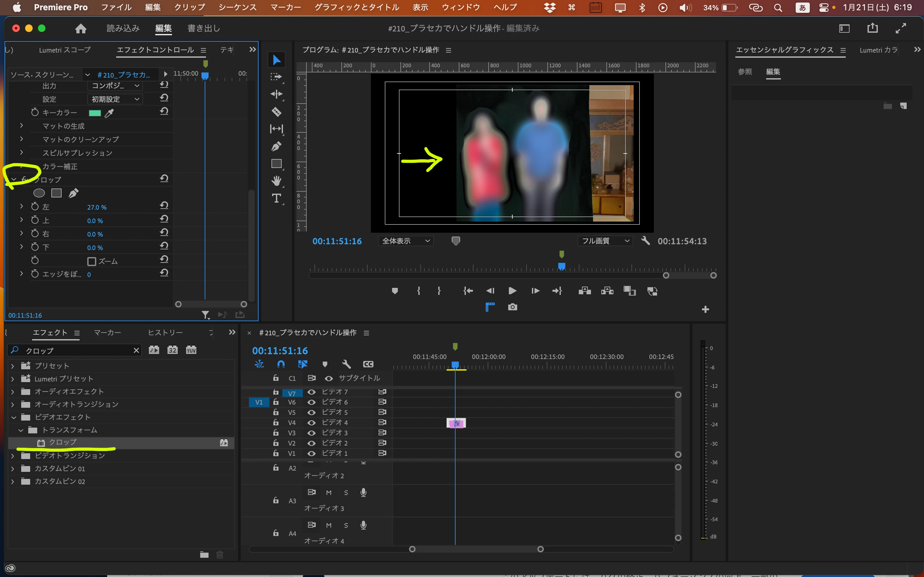Click the key color eyedropper
Screen dimensions: 924x577
tap(109, 113)
